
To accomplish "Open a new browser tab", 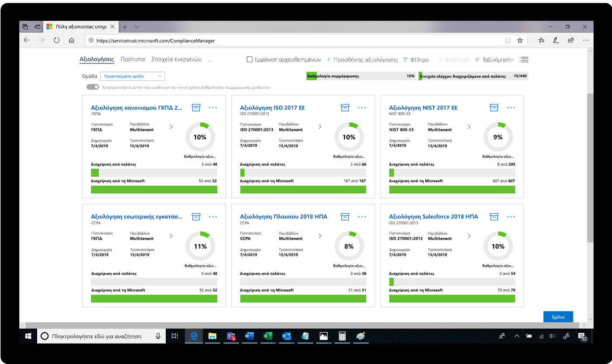I will pos(125,27).
